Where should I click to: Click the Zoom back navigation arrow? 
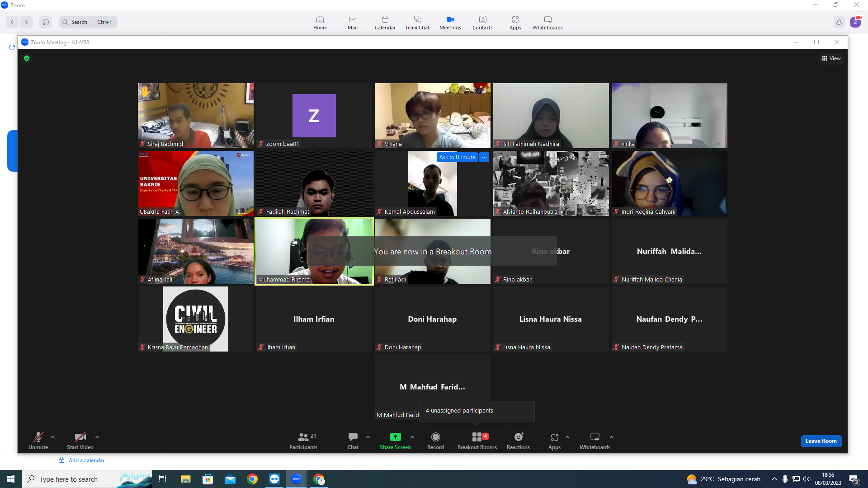click(x=12, y=22)
